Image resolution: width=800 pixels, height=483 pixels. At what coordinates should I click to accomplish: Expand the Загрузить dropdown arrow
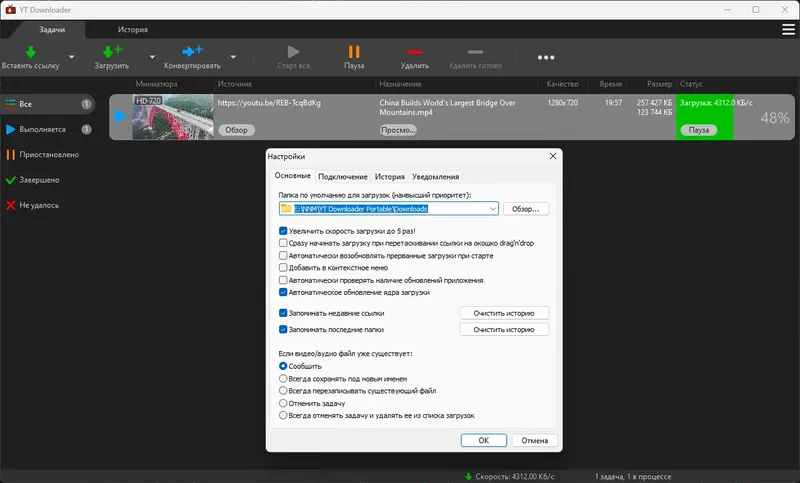point(152,57)
